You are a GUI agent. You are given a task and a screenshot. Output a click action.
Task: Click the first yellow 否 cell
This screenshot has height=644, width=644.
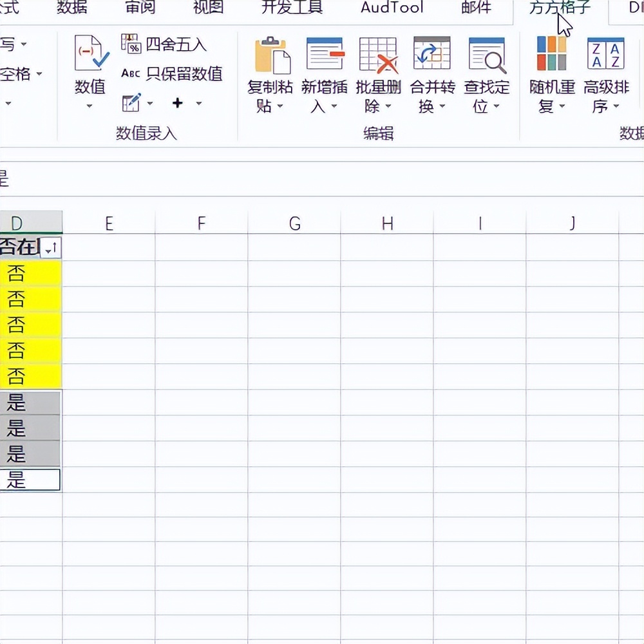(31, 274)
